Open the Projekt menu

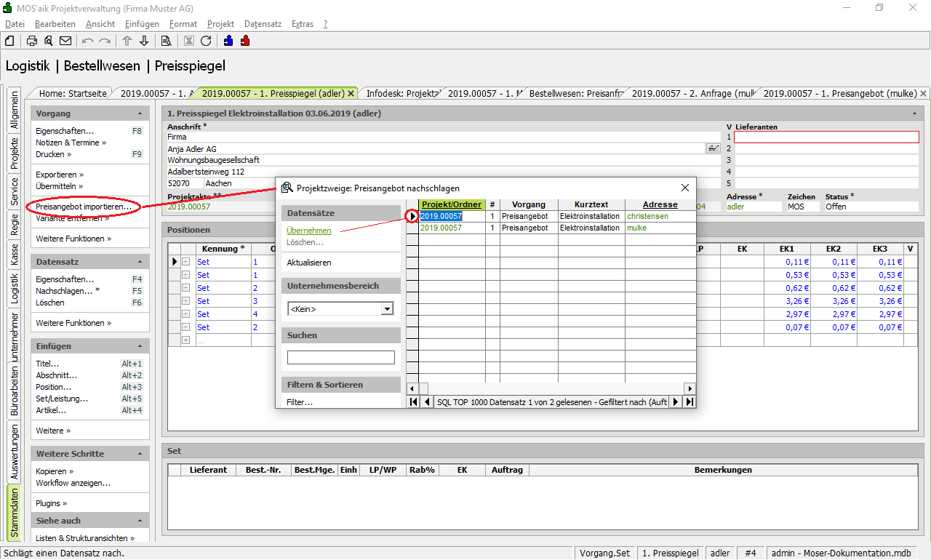coord(220,24)
